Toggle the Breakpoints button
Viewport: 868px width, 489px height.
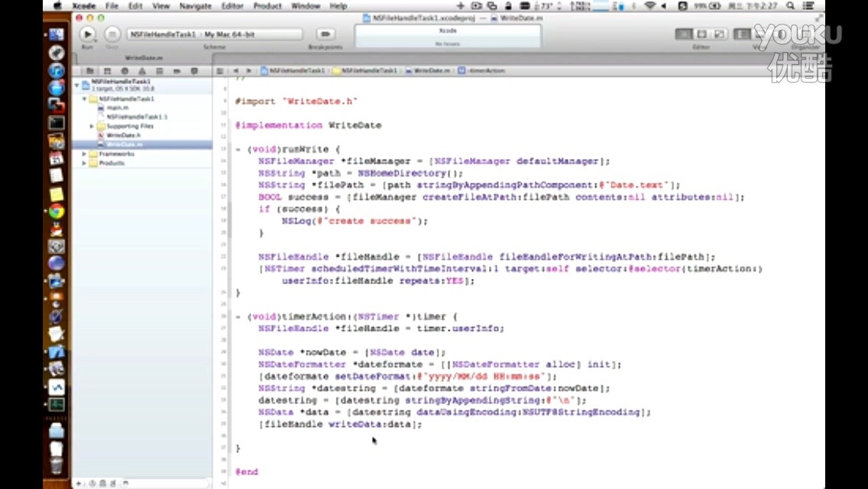click(x=325, y=34)
